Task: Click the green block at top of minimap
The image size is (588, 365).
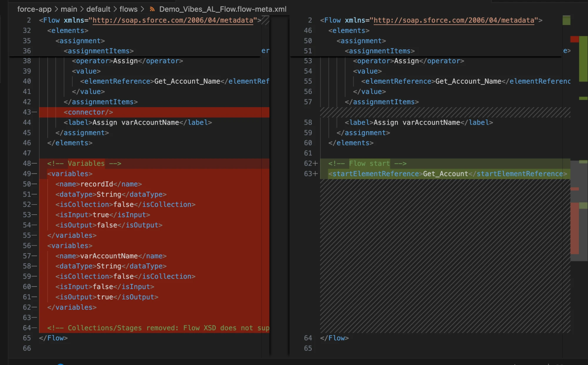Action: (566, 20)
